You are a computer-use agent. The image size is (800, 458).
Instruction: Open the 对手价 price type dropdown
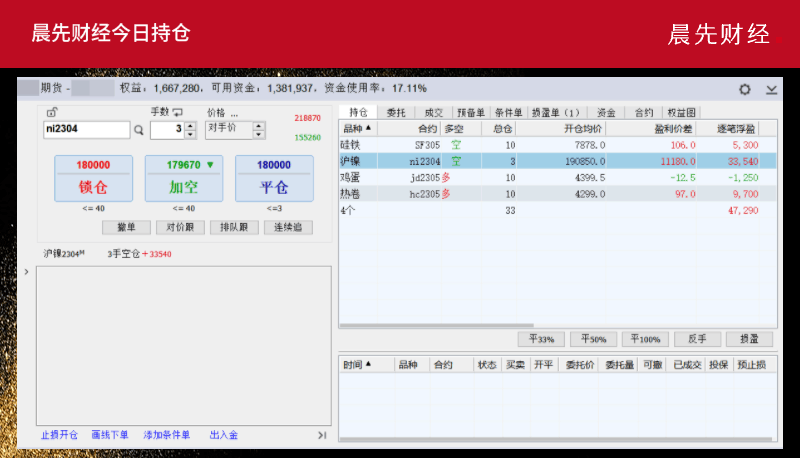259,129
